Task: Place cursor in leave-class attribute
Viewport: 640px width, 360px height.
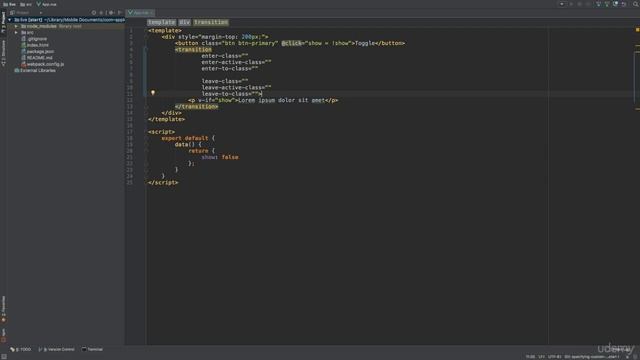Action: click(224, 81)
